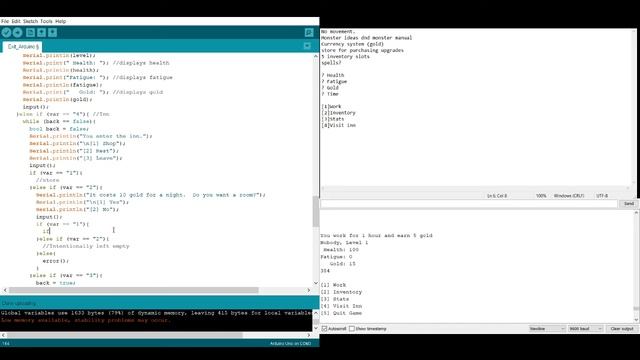Click the Serial Monitor text input field
The image size is (640, 360).
point(469,204)
